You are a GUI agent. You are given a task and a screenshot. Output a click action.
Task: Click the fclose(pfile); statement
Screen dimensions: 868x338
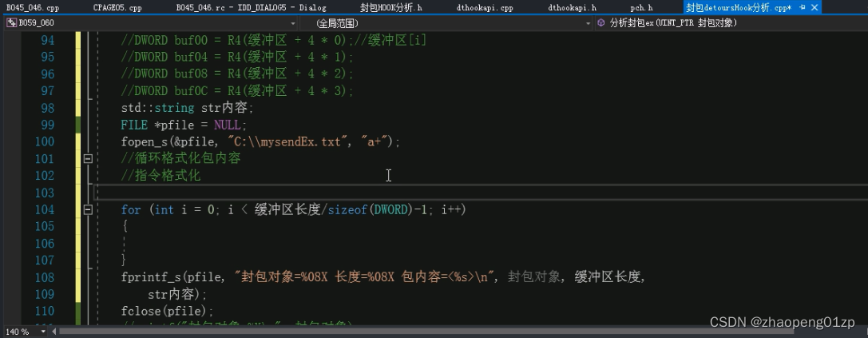click(167, 311)
